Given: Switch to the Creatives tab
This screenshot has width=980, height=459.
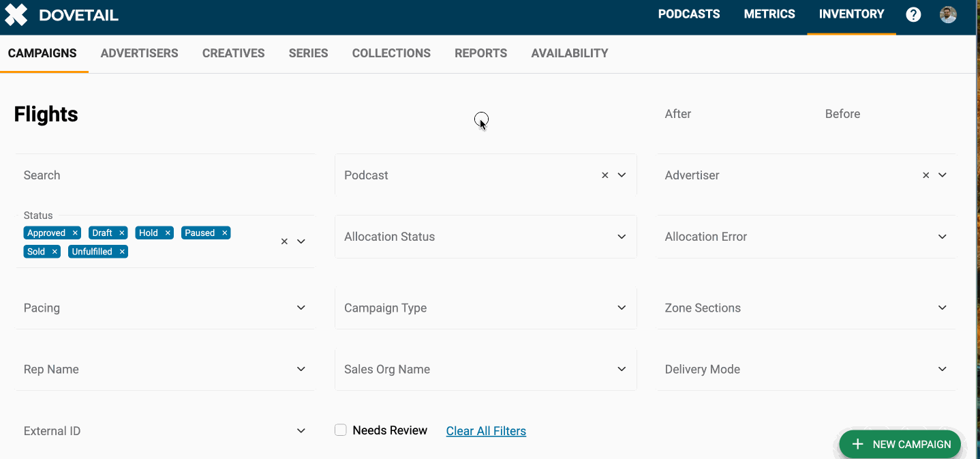Looking at the screenshot, I should [234, 53].
